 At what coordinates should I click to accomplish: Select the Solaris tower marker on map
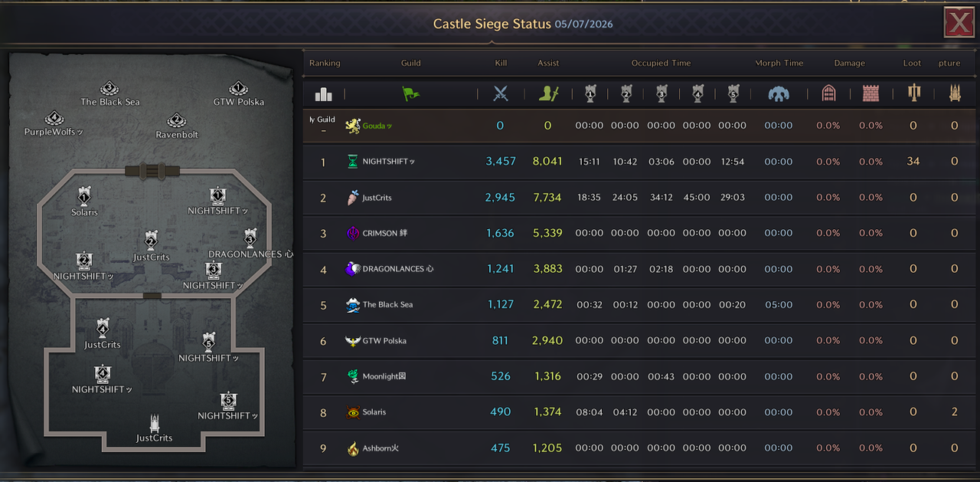pos(84,197)
